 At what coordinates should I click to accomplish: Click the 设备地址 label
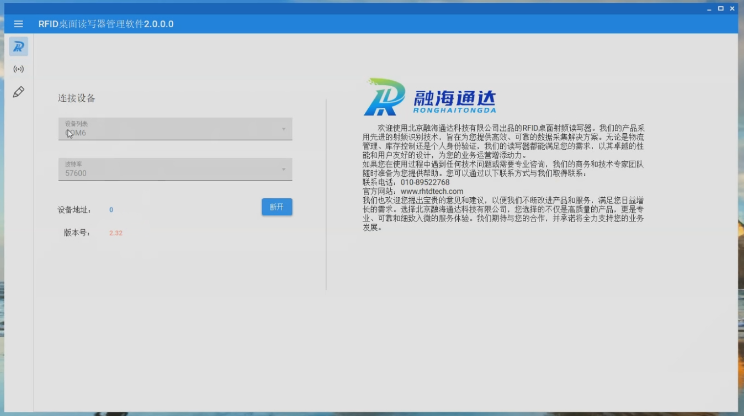click(74, 210)
